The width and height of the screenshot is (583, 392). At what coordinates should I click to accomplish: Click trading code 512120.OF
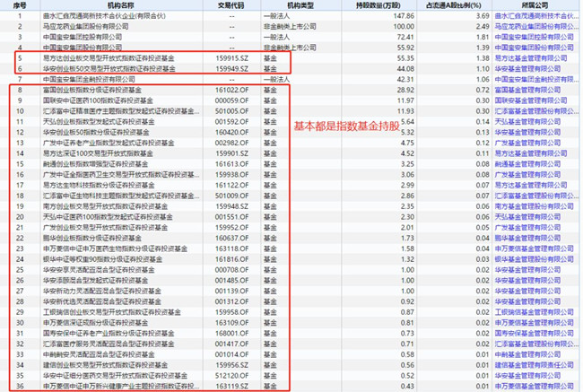(x=232, y=376)
